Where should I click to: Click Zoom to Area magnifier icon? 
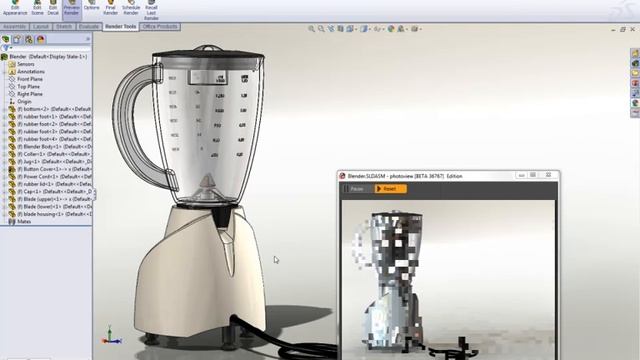point(321,29)
